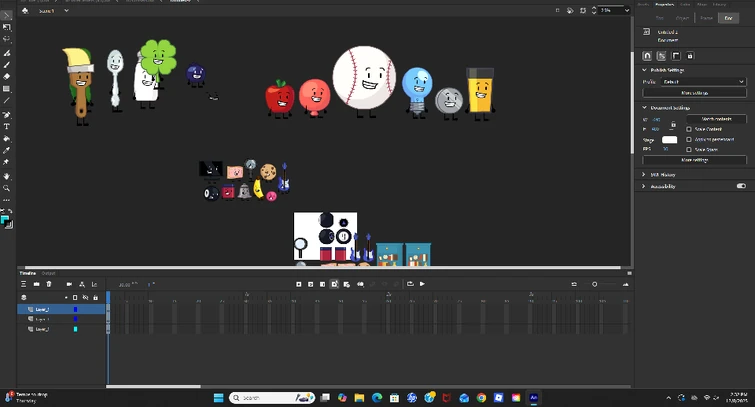Viewport: 755px width, 407px height.
Task: Select the Eraser tool
Action: click(7, 77)
